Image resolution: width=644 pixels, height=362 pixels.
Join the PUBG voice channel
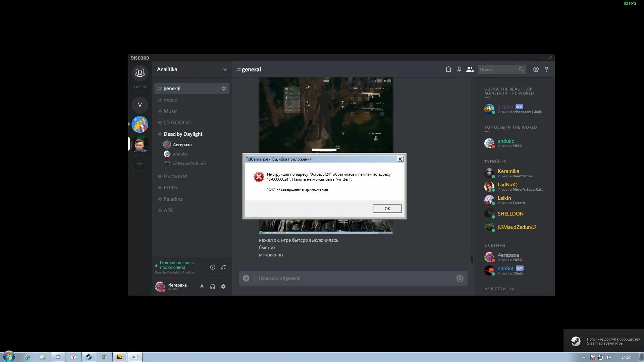[170, 188]
